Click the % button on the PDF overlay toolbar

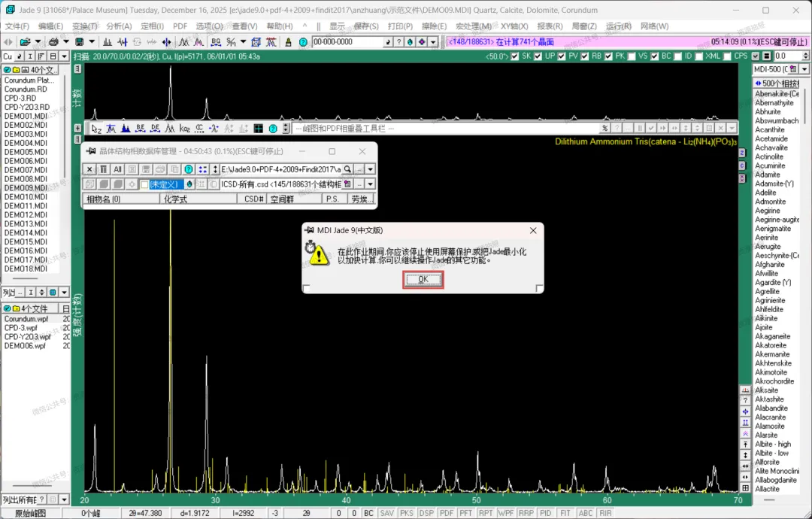604,128
